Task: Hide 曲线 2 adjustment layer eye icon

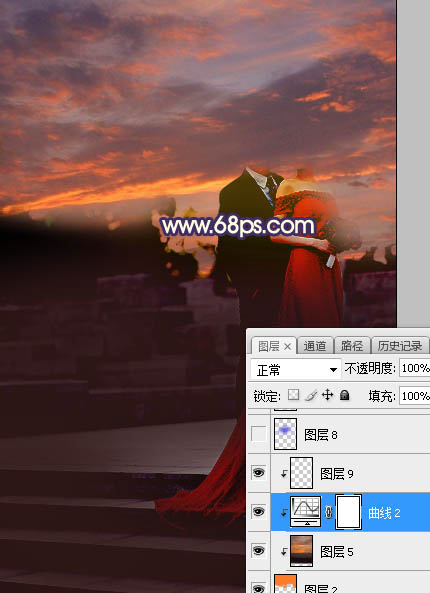Action: click(259, 512)
